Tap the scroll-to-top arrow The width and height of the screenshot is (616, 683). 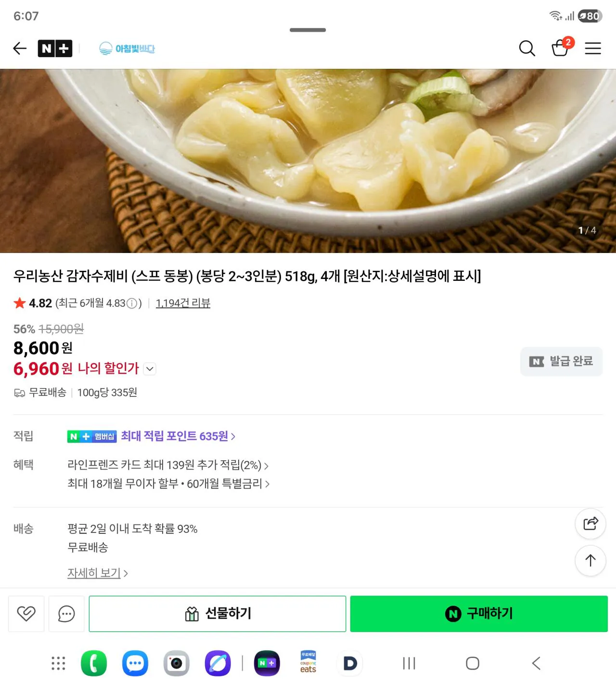(x=590, y=561)
